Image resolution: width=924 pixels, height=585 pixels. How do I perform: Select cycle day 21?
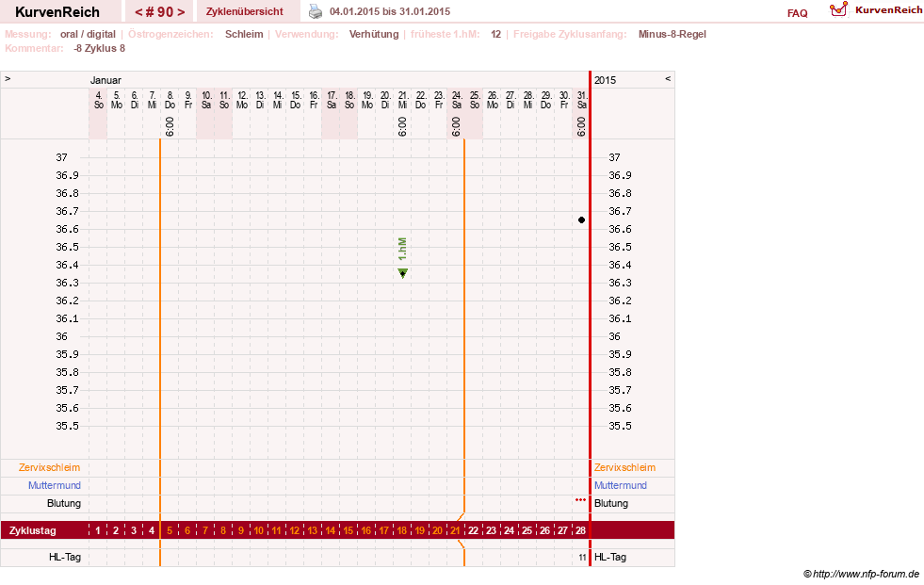(x=456, y=530)
